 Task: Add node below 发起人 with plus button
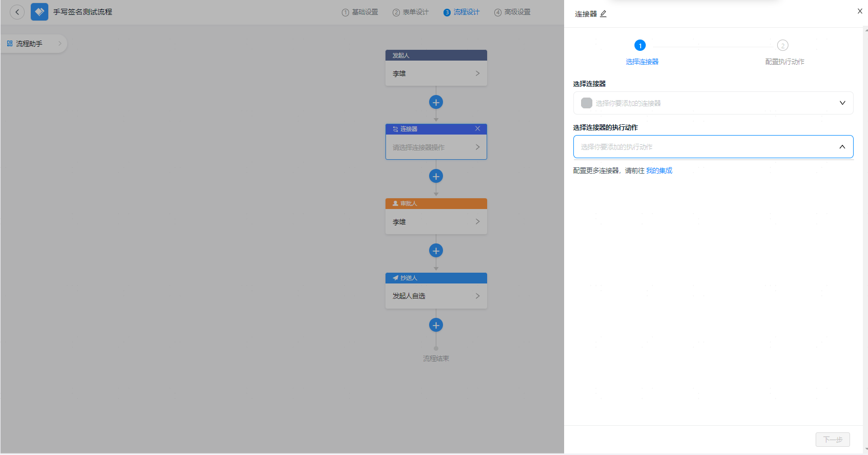436,102
